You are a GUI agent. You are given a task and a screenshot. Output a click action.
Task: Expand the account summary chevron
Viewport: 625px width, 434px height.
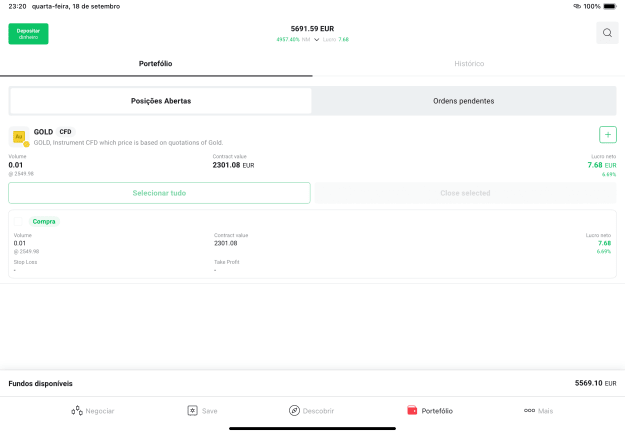click(316, 39)
